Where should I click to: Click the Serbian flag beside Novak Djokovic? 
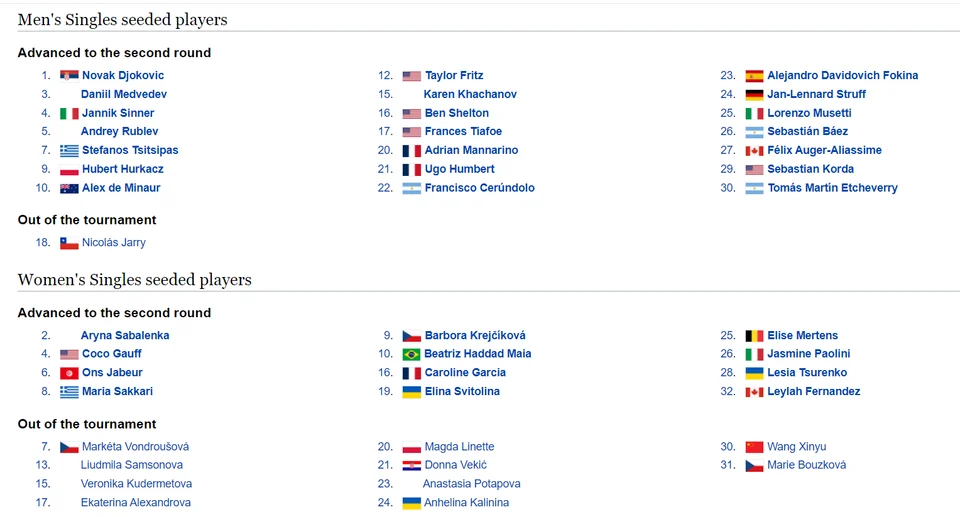point(69,76)
